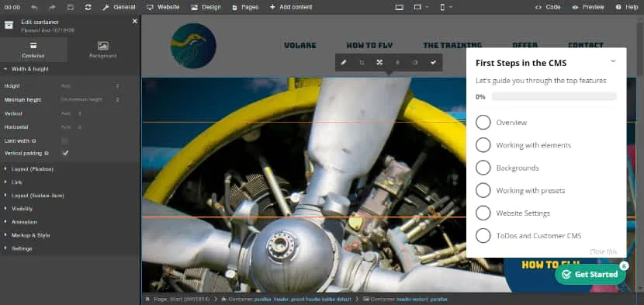644x305 pixels.
Task: Select the Overview step circle
Action: click(483, 122)
